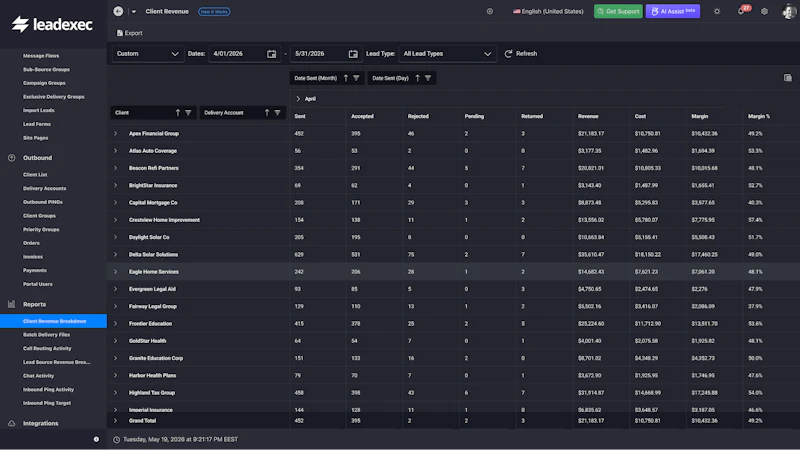This screenshot has width=800, height=450.
Task: Toggle the light/dark theme sun icon
Action: [x=717, y=11]
